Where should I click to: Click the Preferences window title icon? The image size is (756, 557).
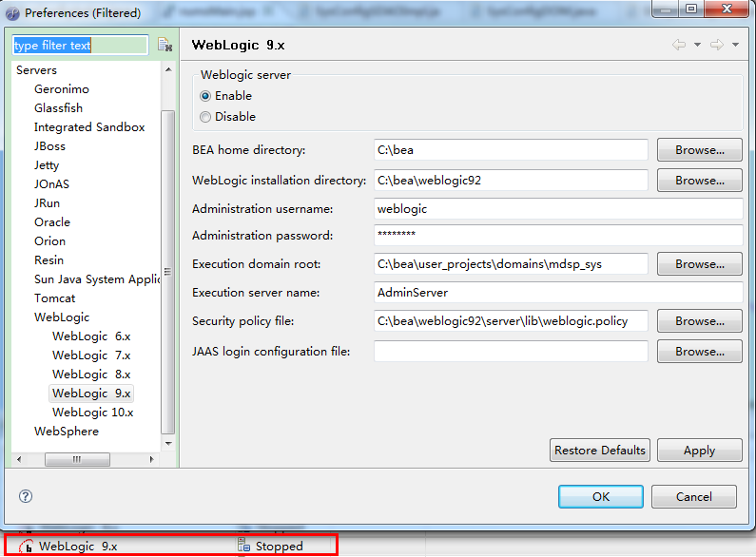click(12, 13)
